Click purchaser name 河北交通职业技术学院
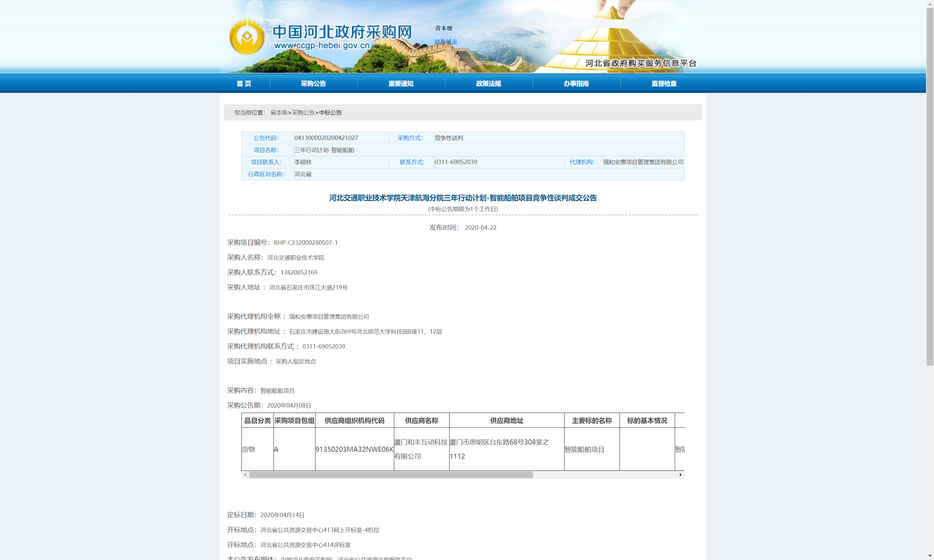This screenshot has width=934, height=560. click(x=295, y=257)
